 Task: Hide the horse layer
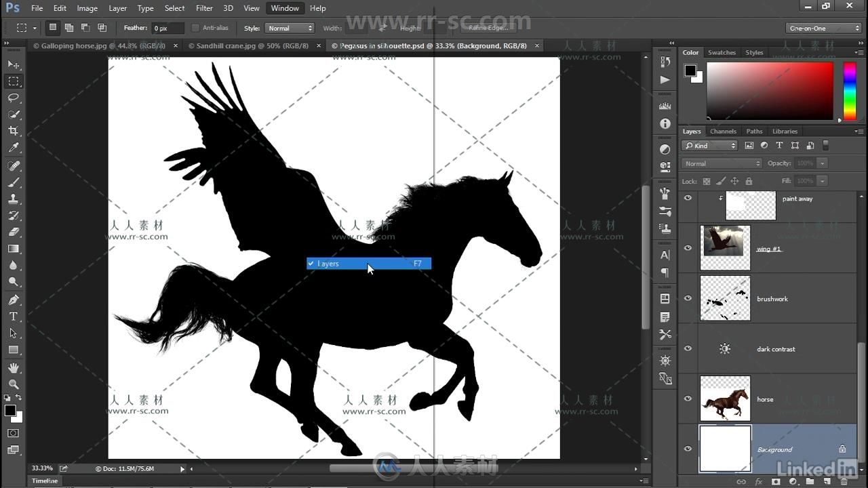pyautogui.click(x=688, y=399)
